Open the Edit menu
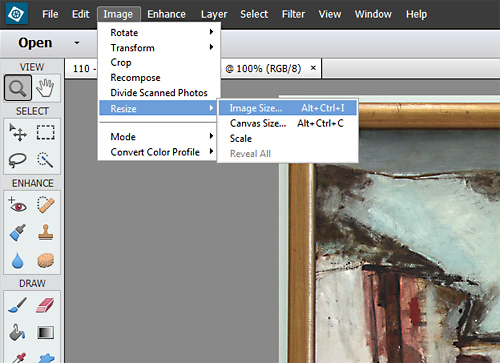This screenshot has width=500, height=363. (x=81, y=14)
